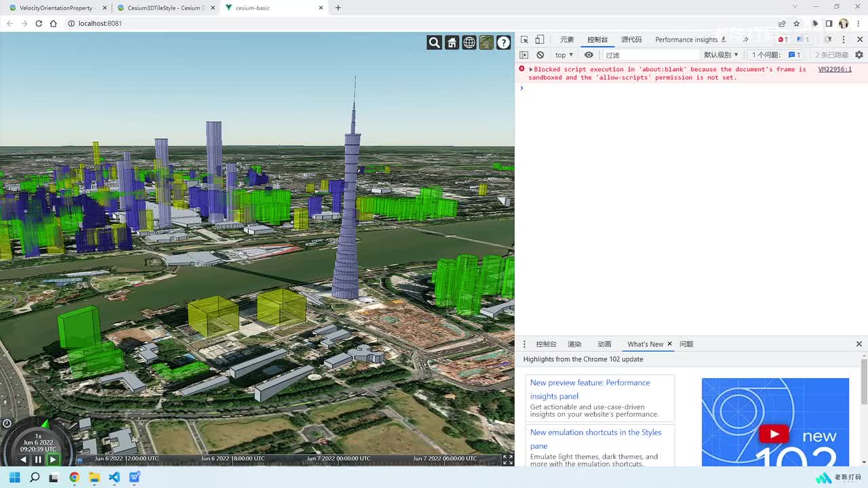Bookmark this page with the star
The width and height of the screenshot is (868, 488).
797,24
